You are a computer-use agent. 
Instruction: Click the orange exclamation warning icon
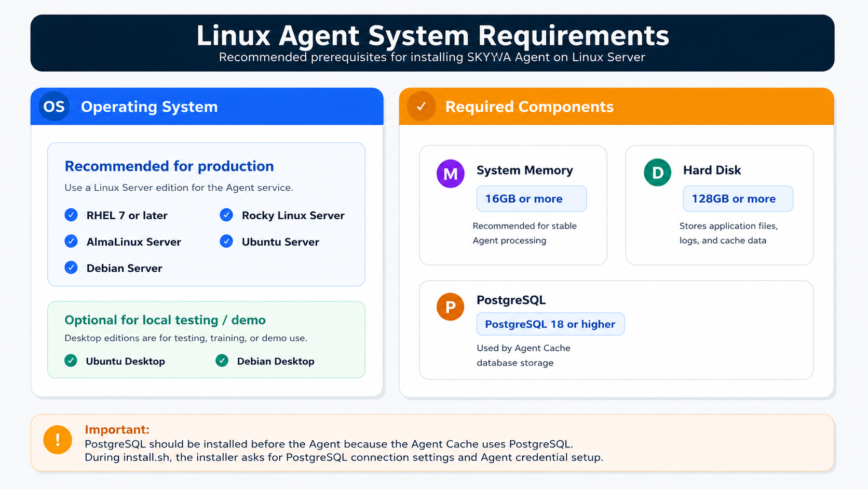coord(58,440)
